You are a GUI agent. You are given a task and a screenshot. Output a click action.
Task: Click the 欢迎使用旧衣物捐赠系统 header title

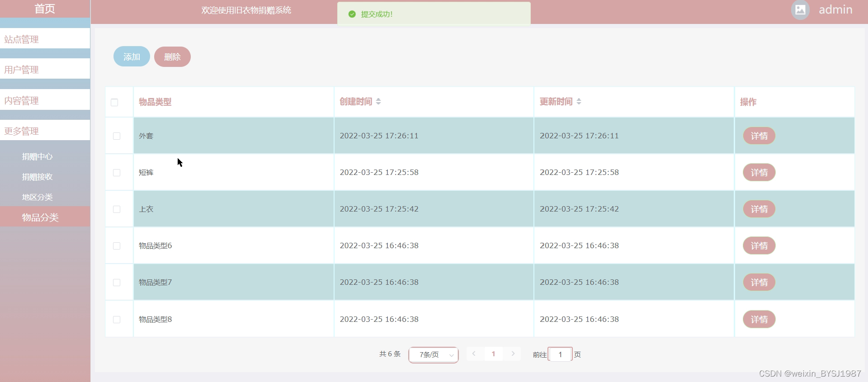tap(246, 10)
